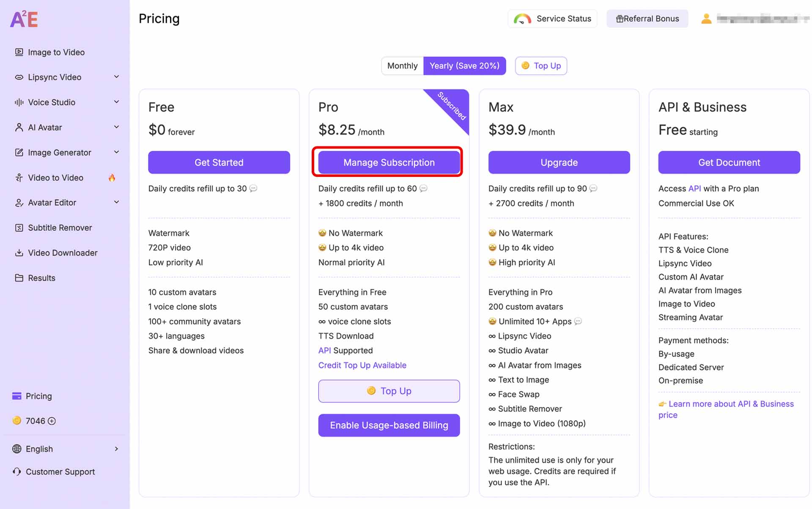Click info bubble next to Unlimited 10+ Apps

pyautogui.click(x=578, y=322)
